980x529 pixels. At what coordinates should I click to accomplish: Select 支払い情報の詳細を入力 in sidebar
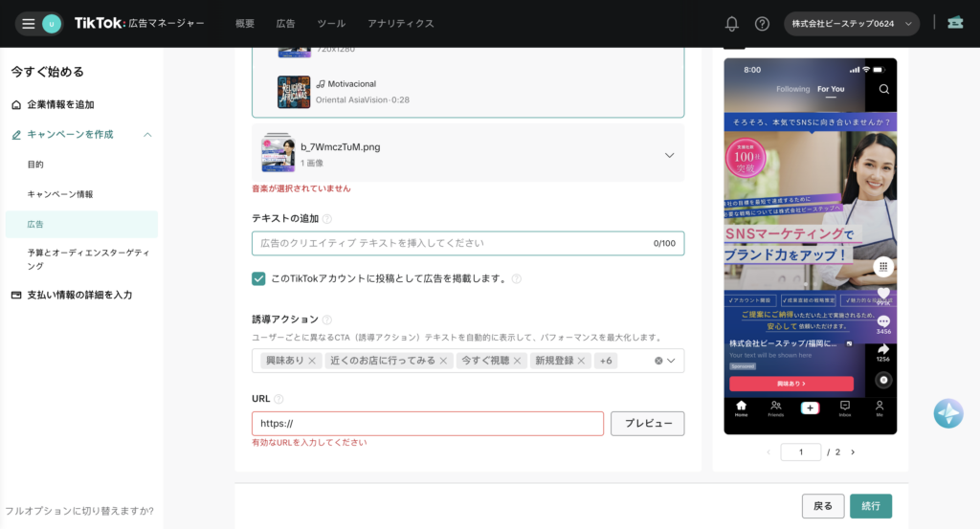point(79,295)
